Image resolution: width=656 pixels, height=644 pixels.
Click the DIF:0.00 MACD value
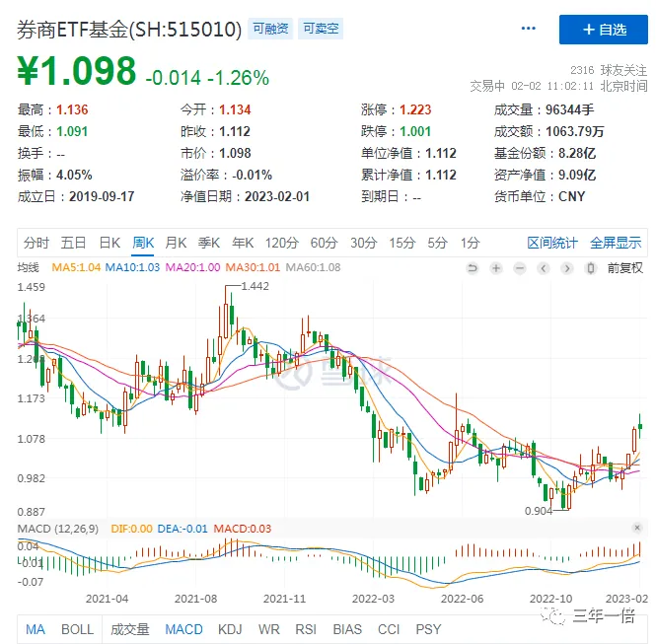click(x=131, y=529)
